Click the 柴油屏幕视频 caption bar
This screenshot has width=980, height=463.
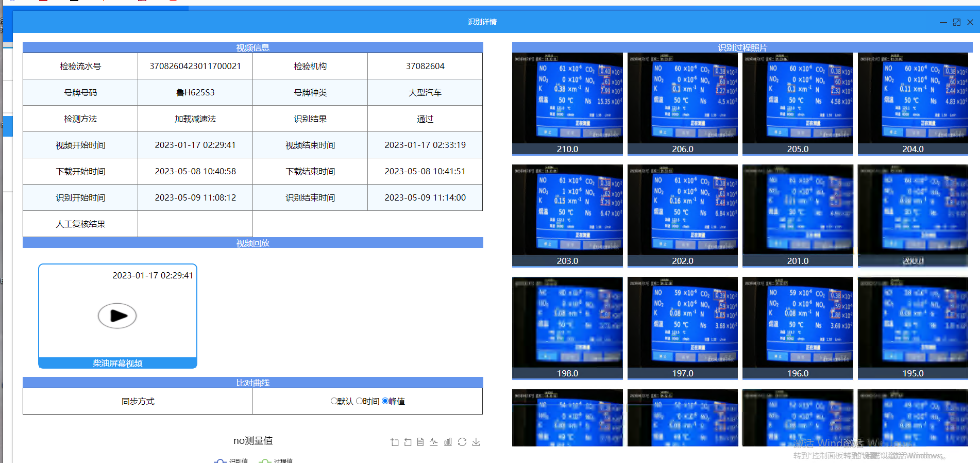coord(117,363)
